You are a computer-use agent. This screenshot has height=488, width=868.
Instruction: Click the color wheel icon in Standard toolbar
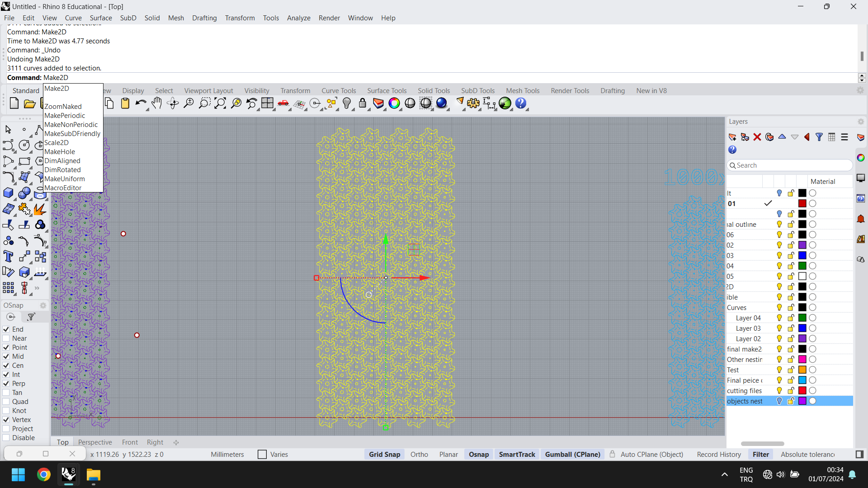point(394,103)
